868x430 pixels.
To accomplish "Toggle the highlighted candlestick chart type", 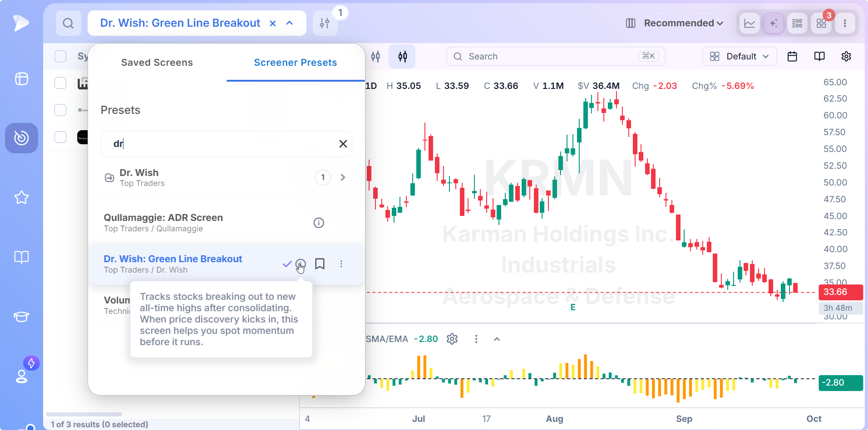I will (402, 56).
